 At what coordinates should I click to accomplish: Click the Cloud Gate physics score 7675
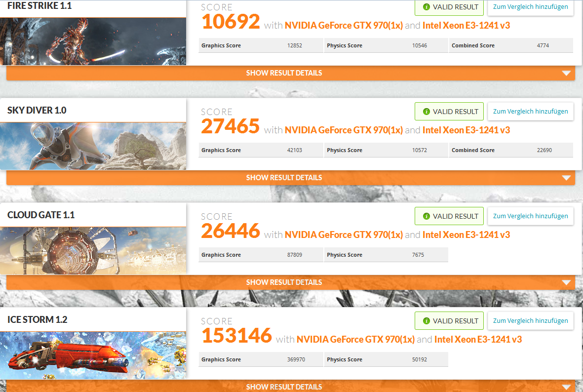click(x=418, y=255)
